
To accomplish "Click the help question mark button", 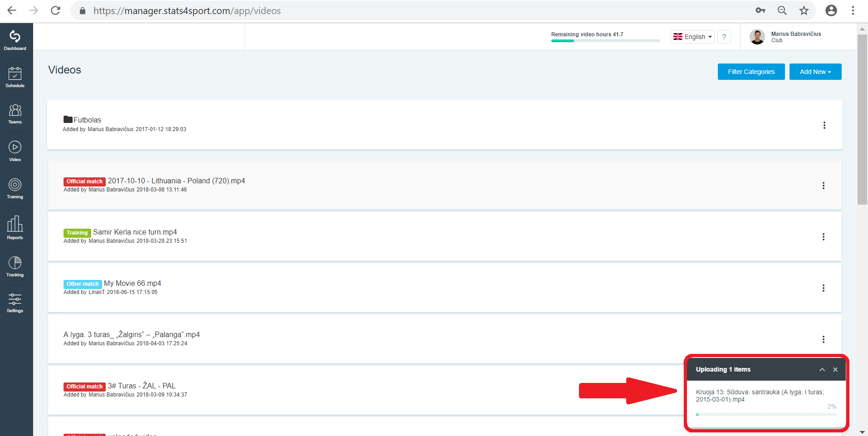I will click(x=724, y=37).
